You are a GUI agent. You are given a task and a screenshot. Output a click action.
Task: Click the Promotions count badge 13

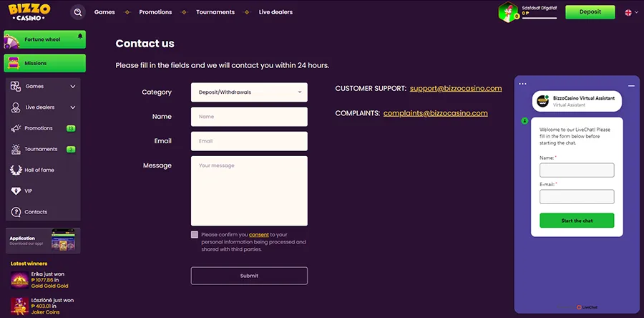[71, 129]
